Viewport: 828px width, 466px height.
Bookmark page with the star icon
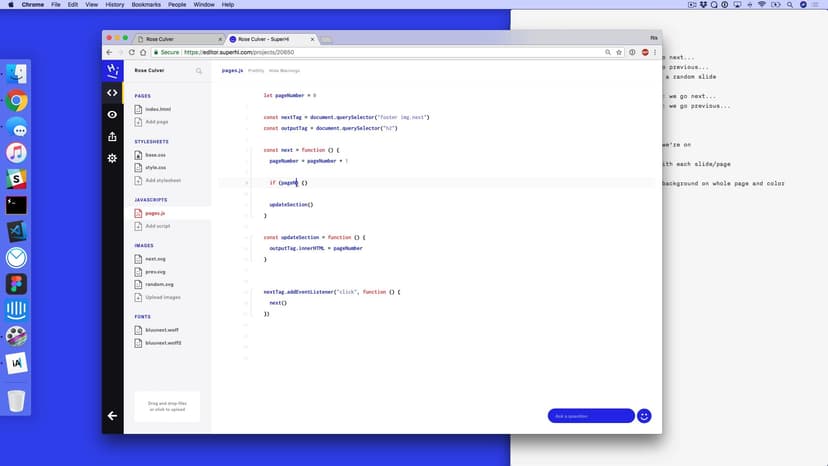click(x=620, y=52)
